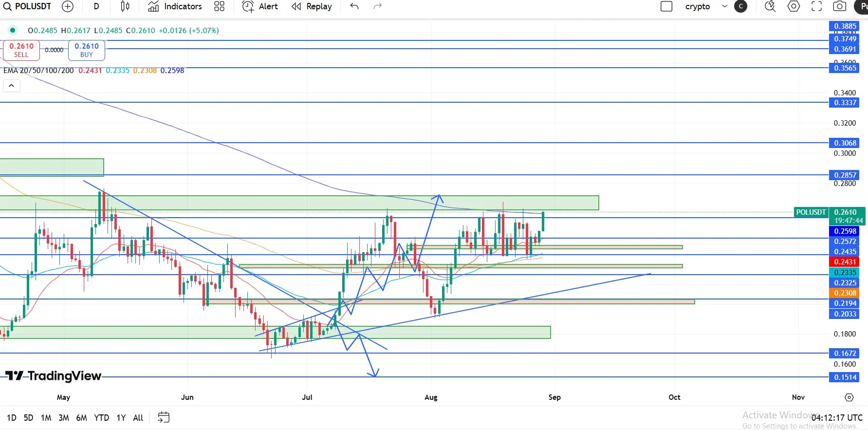Toggle fullscreen mode

(x=816, y=6)
